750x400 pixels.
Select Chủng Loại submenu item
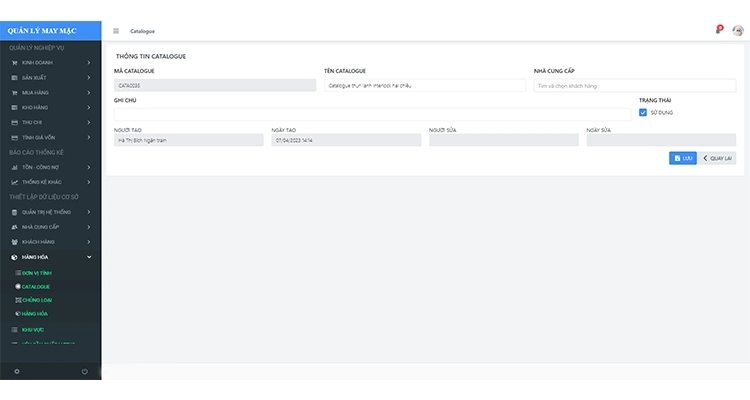click(36, 300)
